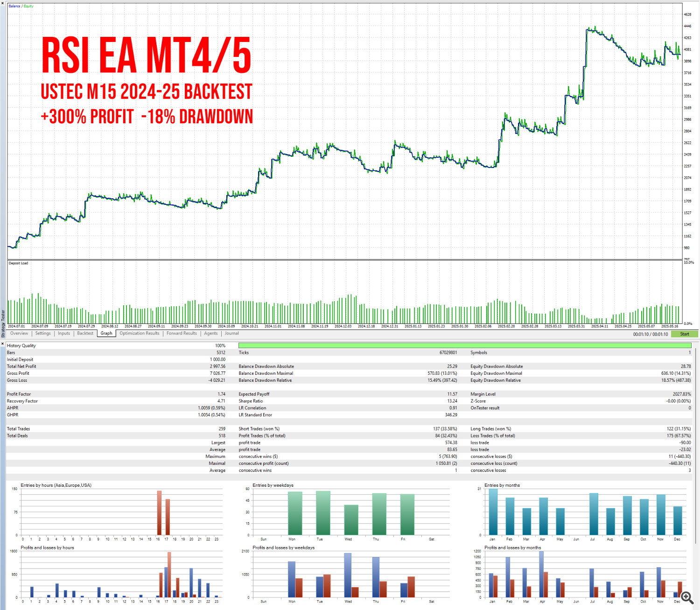Click the 00:01:10 / 00:01:10 elapsed time
Image resolution: width=700 pixels, height=610 pixels.
[x=651, y=334]
